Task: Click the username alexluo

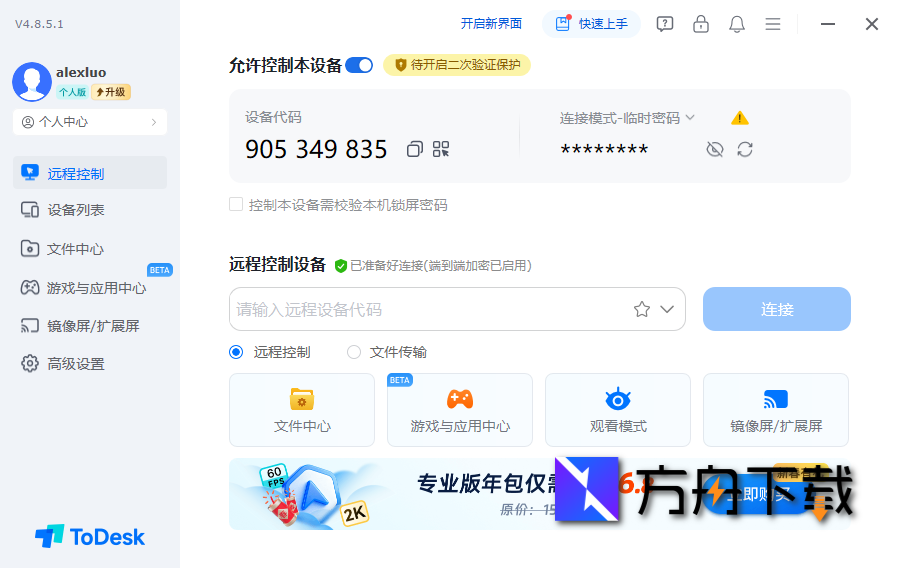Action: tap(81, 72)
